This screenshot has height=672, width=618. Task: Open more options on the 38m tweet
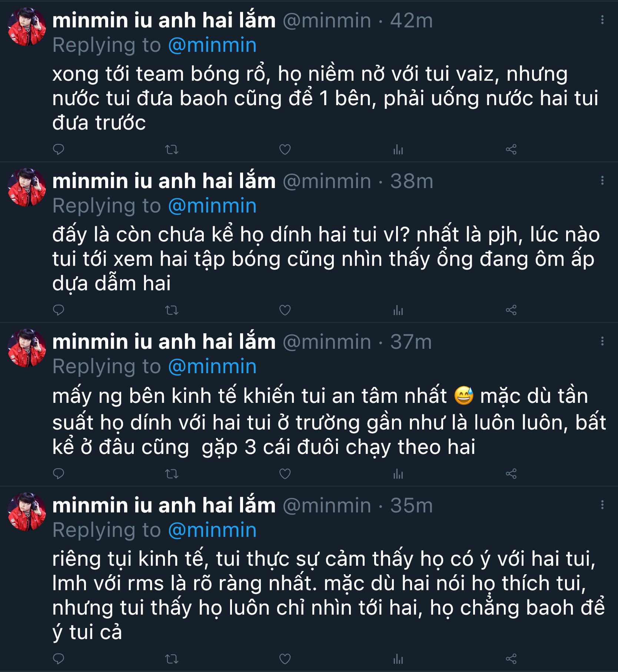602,181
